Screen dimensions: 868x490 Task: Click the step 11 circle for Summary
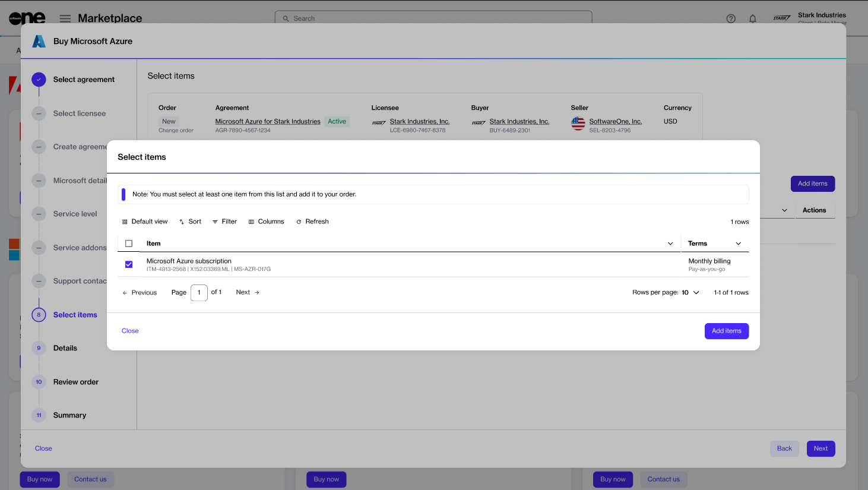[39, 415]
